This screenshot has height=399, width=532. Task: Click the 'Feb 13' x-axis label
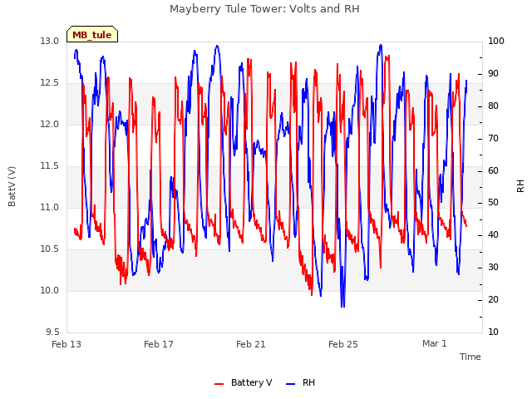click(x=66, y=344)
